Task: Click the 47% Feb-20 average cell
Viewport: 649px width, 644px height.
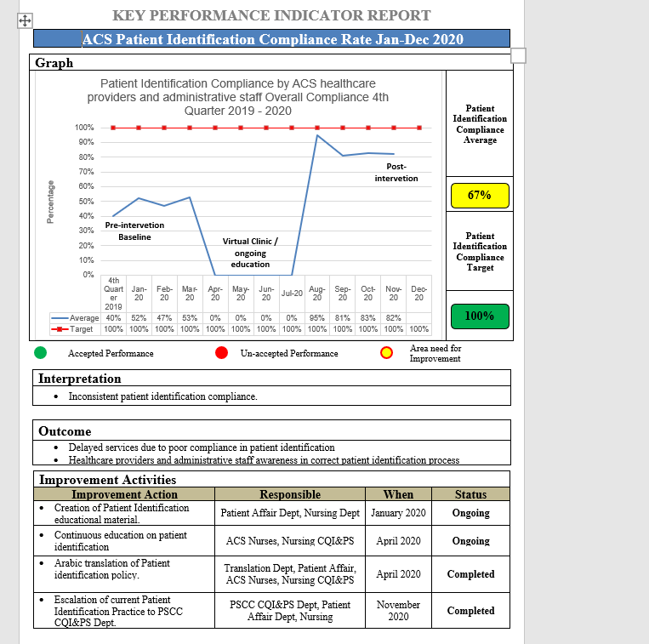Action: coord(164,318)
